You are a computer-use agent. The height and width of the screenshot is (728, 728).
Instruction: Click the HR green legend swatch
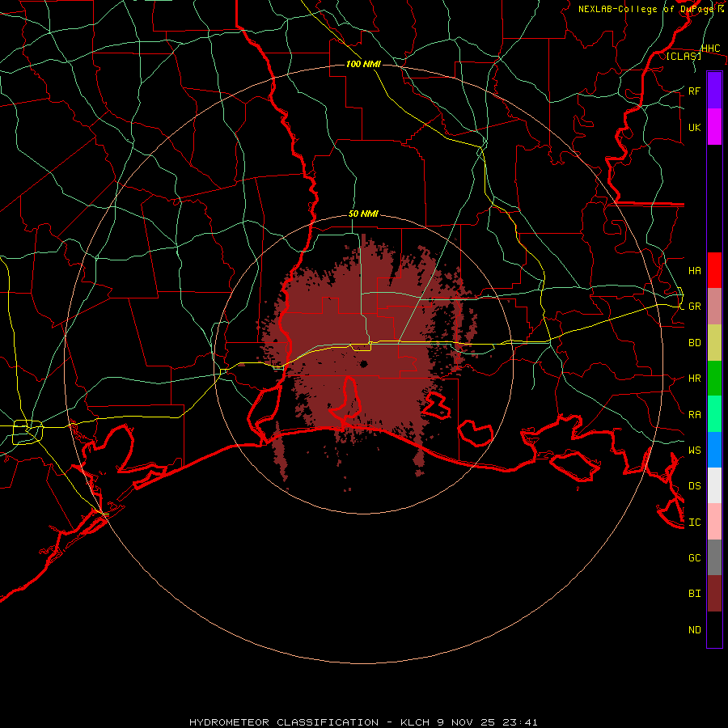[x=714, y=378]
